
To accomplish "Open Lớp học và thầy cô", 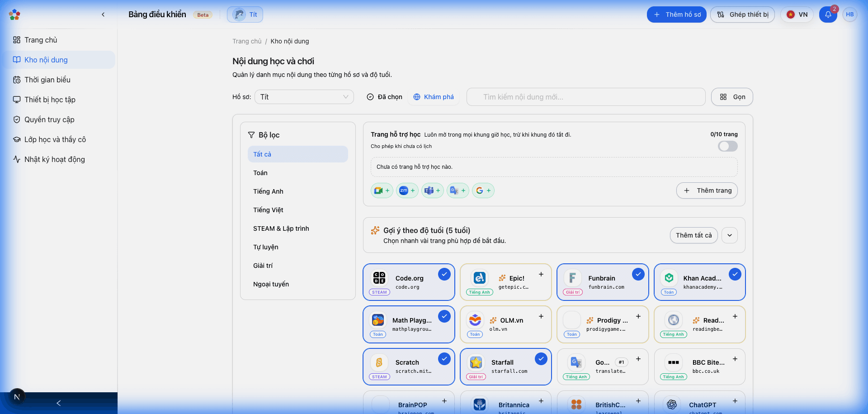I will tap(59, 139).
